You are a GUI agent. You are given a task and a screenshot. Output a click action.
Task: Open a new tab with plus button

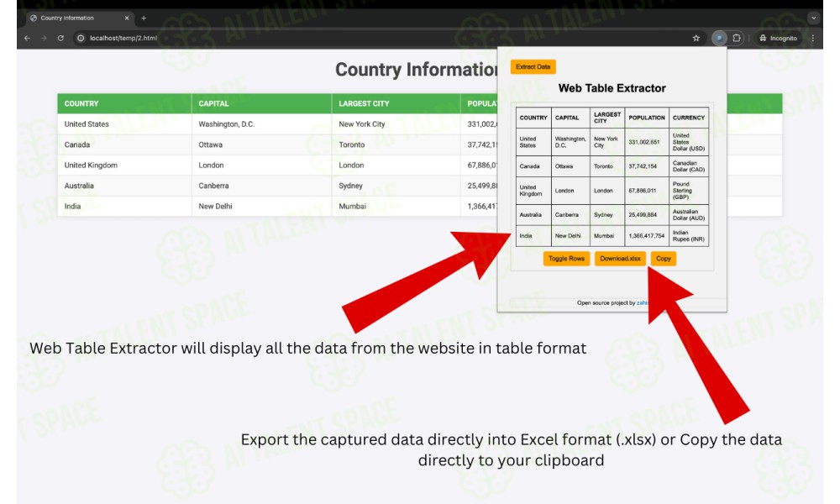pos(144,18)
